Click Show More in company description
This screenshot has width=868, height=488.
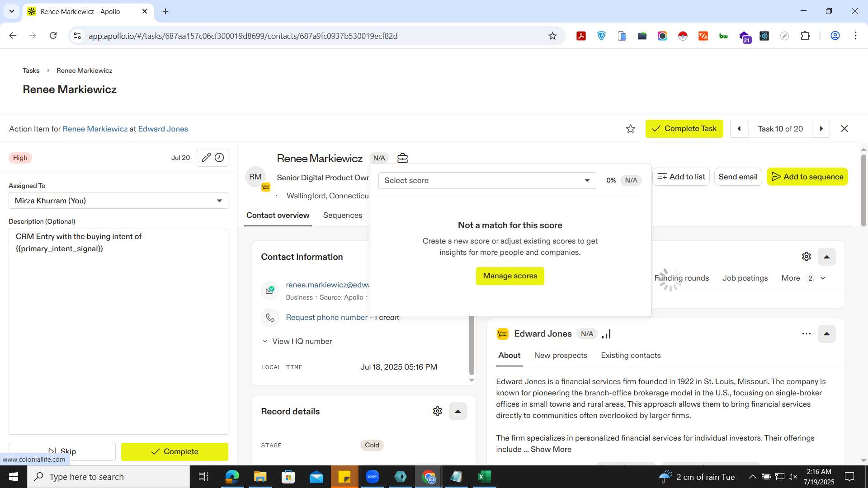coord(551,450)
